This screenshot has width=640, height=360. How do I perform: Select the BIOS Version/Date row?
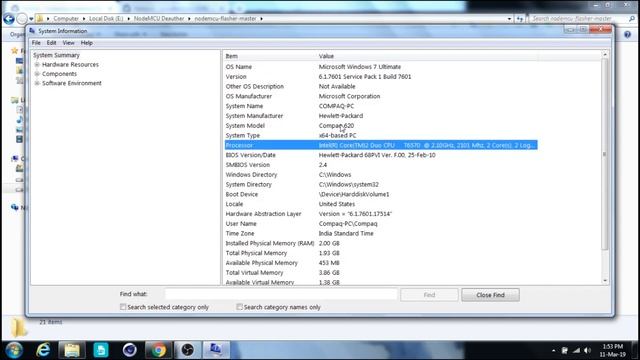[381, 155]
